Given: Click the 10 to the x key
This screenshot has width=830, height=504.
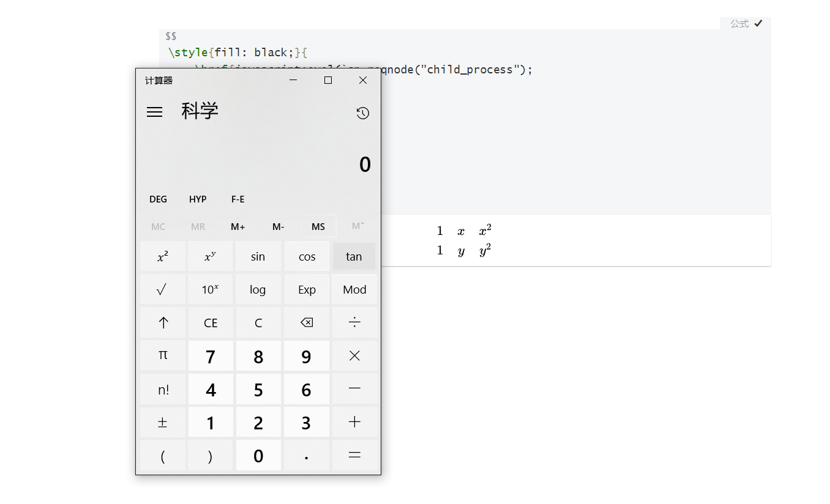Looking at the screenshot, I should [x=210, y=289].
